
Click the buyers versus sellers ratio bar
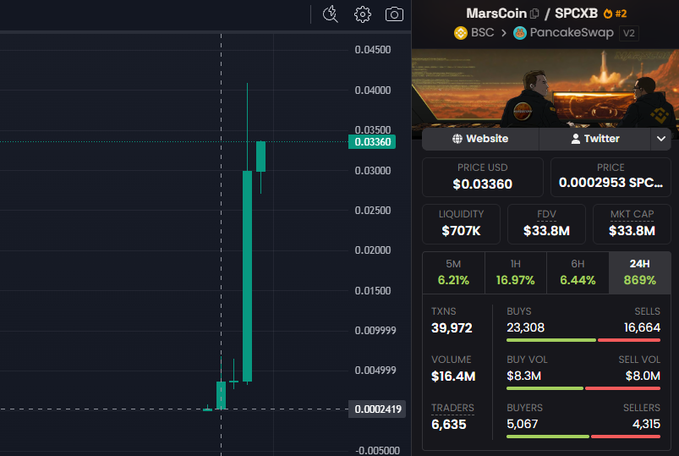coord(583,437)
